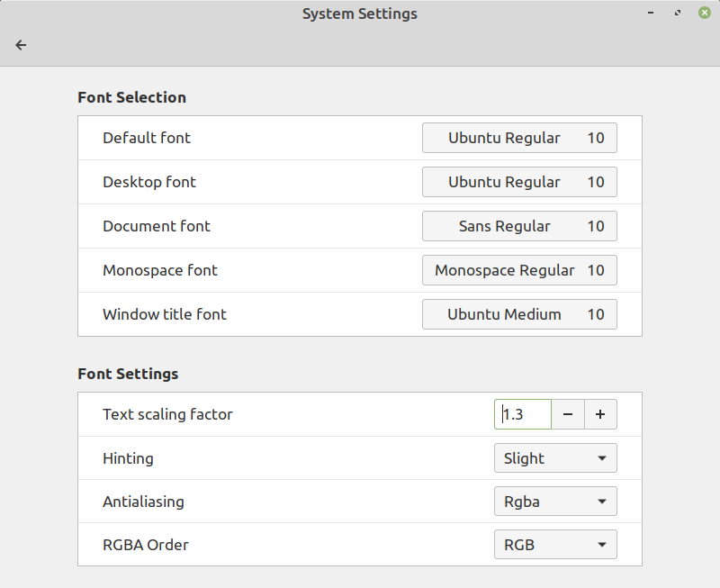Click the text scaling factor input field
Image resolution: width=720 pixels, height=588 pixels.
pyautogui.click(x=523, y=414)
